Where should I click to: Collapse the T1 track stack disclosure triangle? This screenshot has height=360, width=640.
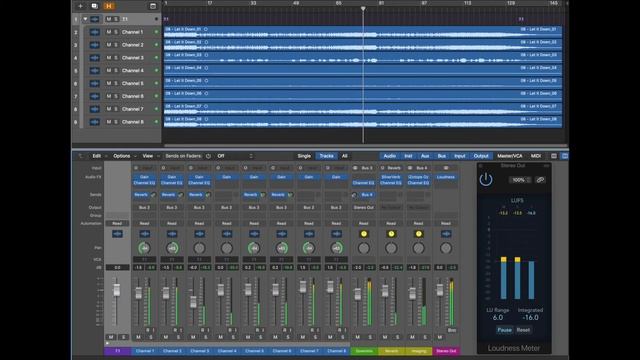point(85,19)
